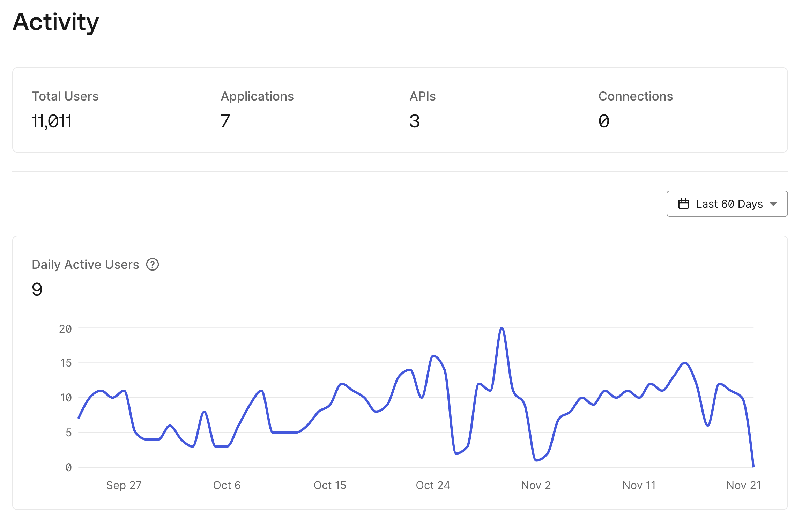The image size is (802, 532).
Task: Click the APIs label
Action: click(x=423, y=96)
